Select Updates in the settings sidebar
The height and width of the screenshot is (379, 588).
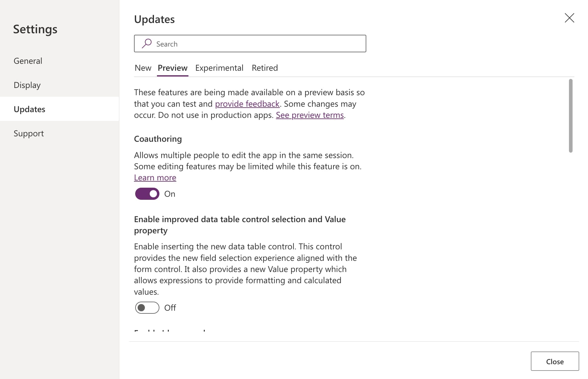point(60,109)
